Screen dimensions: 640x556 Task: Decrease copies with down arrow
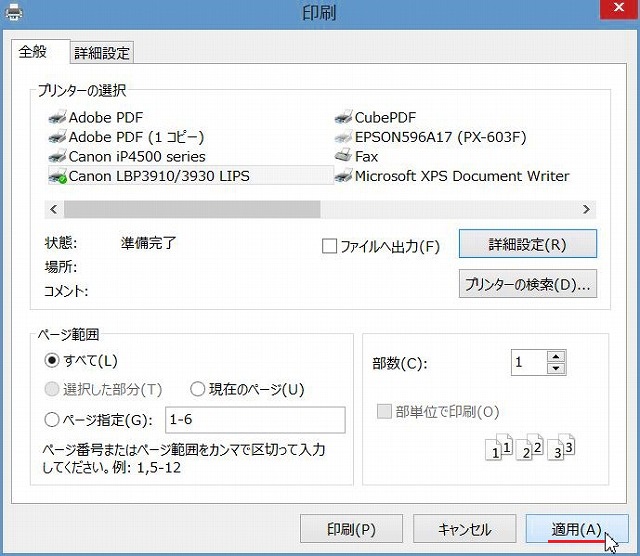coord(556,368)
